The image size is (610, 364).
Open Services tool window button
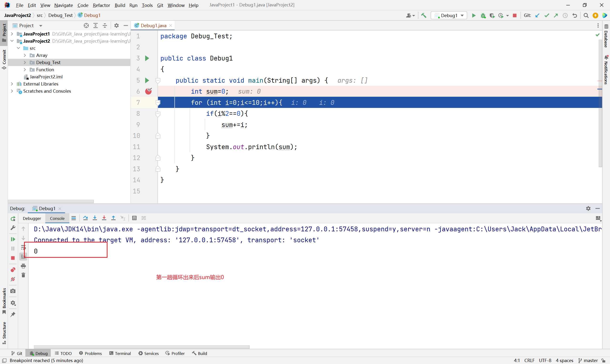pyautogui.click(x=149, y=353)
